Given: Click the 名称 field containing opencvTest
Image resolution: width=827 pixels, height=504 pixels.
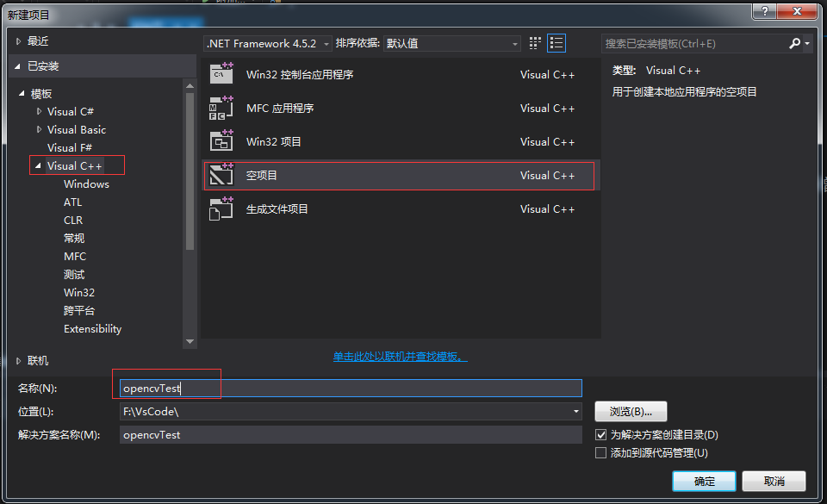Looking at the screenshot, I should click(345, 388).
